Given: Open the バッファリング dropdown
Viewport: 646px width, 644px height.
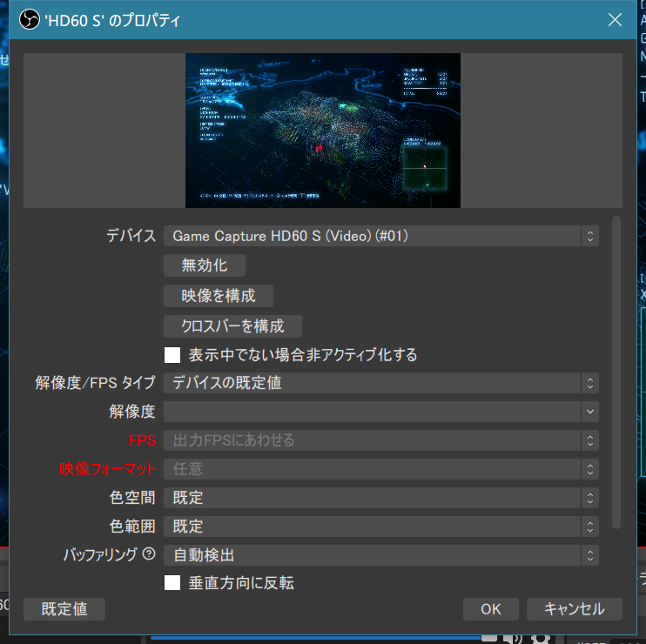Looking at the screenshot, I should coord(381,555).
